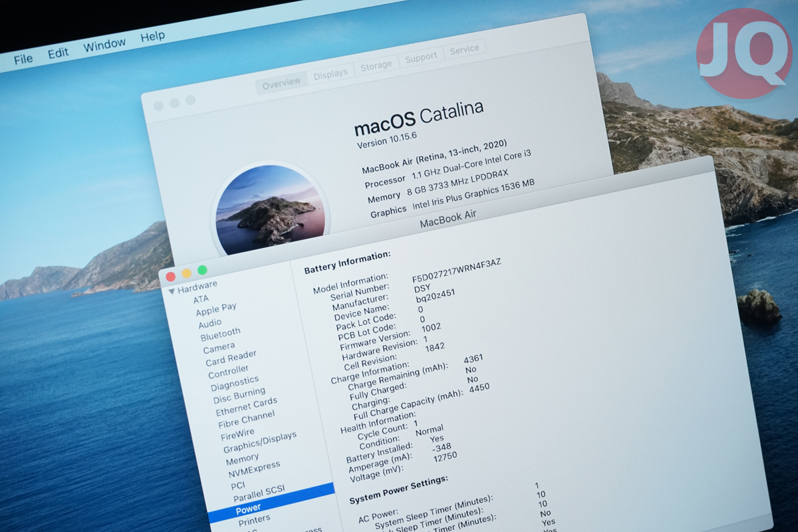This screenshot has height=532, width=798.
Task: Select ATA in the sidebar
Action: 201,299
